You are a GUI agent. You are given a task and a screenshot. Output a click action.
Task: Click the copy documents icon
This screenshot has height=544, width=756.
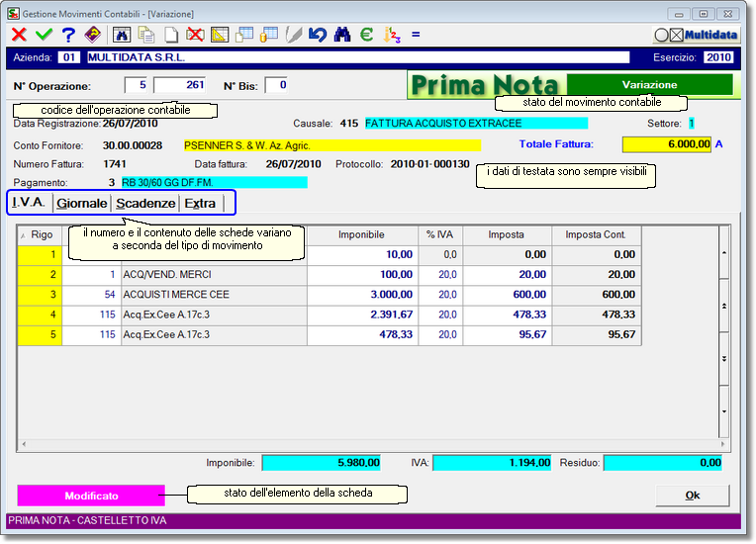pyautogui.click(x=146, y=35)
